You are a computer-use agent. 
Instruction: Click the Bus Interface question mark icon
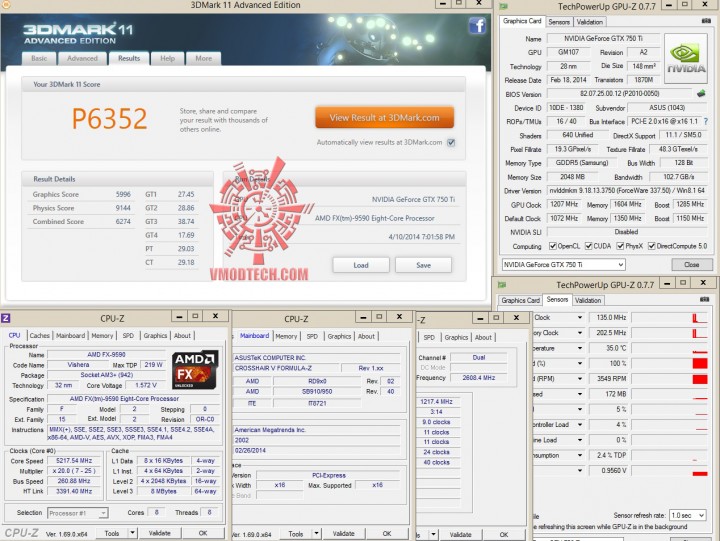click(x=706, y=122)
